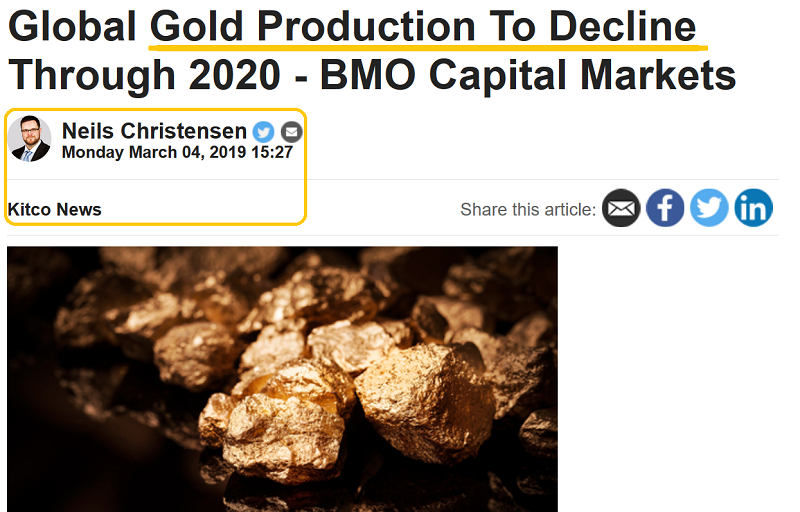This screenshot has width=800, height=512.
Task: Click the "Share this article:" label
Action: [x=528, y=209]
